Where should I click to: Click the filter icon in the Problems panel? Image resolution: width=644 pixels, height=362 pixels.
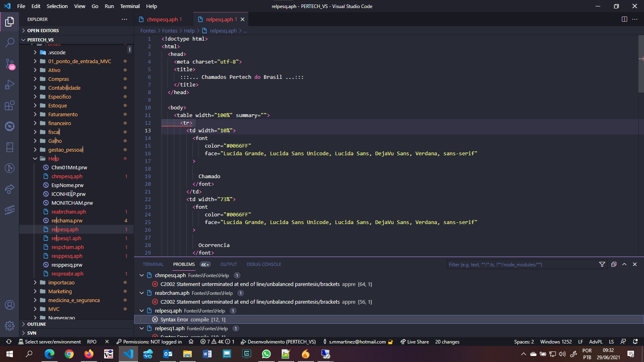pos(602,264)
